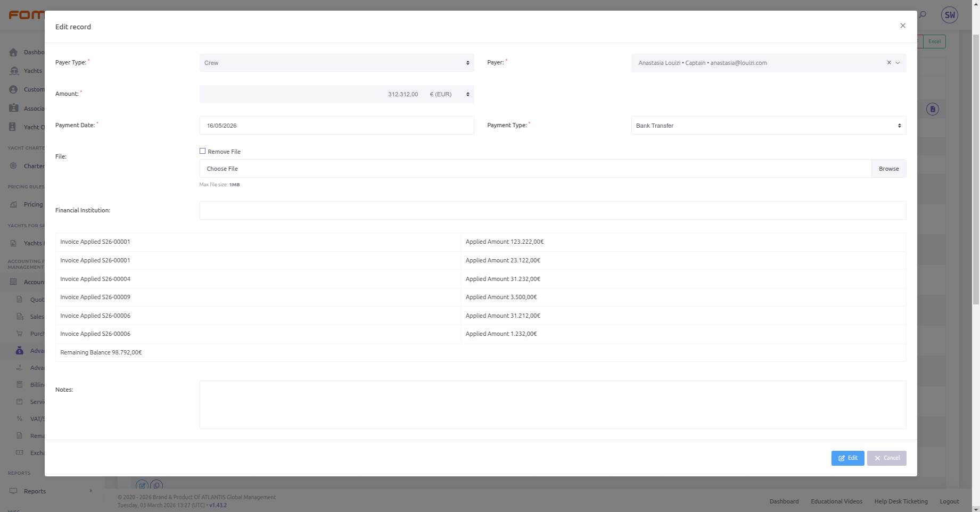Click the Choose File input area

coord(536,169)
